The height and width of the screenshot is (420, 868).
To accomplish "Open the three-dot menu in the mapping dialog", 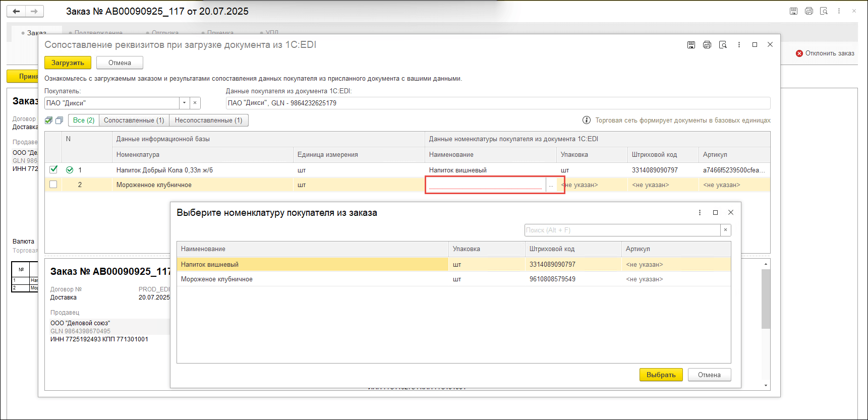I will 739,45.
